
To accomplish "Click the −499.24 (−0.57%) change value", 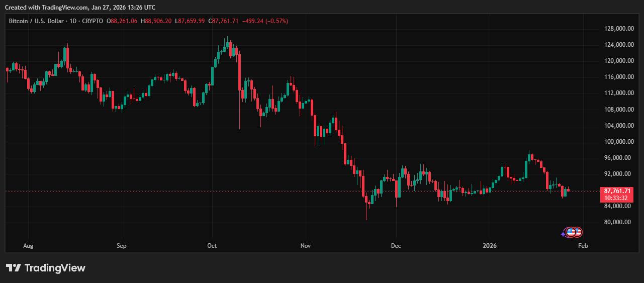I will (265, 21).
